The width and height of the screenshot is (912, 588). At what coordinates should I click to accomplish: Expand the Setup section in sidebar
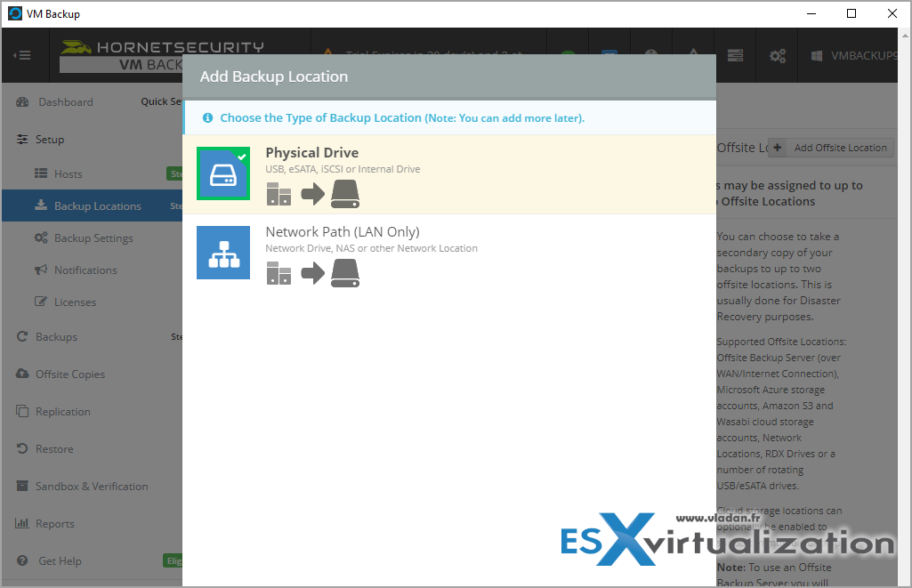click(x=50, y=139)
